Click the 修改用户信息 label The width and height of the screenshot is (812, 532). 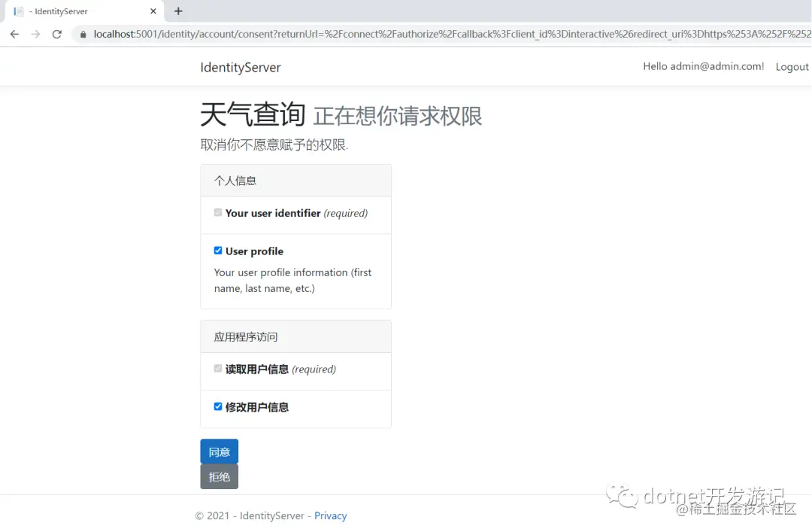[257, 407]
